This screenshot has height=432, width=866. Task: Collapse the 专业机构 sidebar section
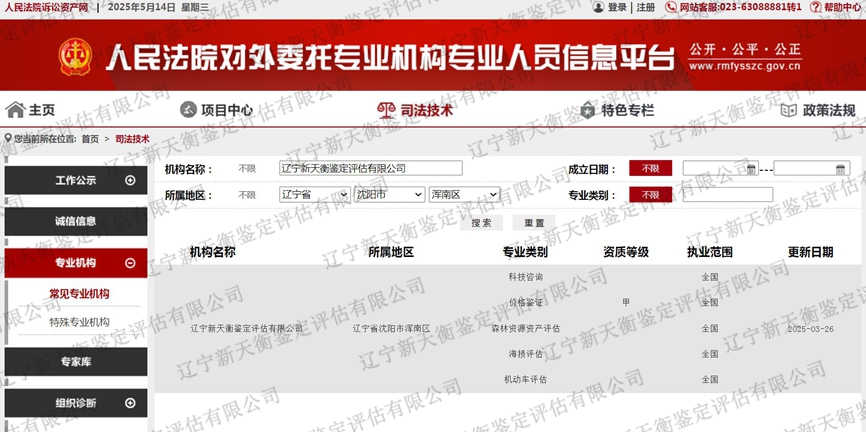point(130,263)
